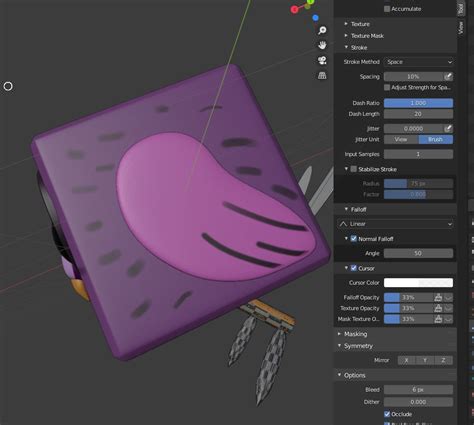Switch to the View sidebar tab
The image size is (474, 425).
(461, 27)
